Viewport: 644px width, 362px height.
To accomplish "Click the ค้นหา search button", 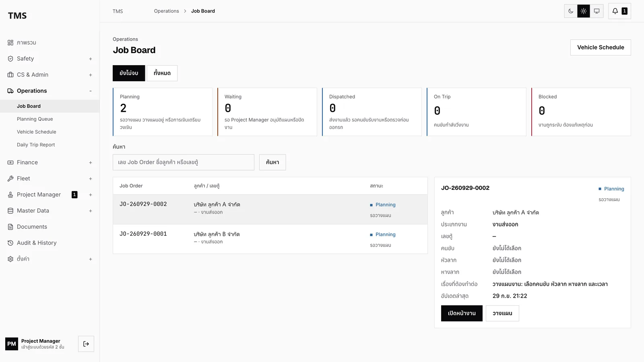I will pyautogui.click(x=272, y=162).
